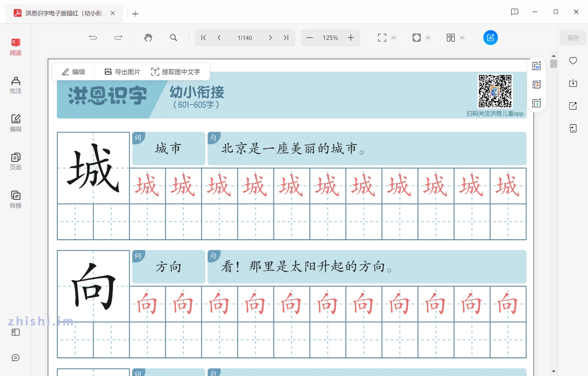Click the 125% zoom value

click(x=330, y=38)
